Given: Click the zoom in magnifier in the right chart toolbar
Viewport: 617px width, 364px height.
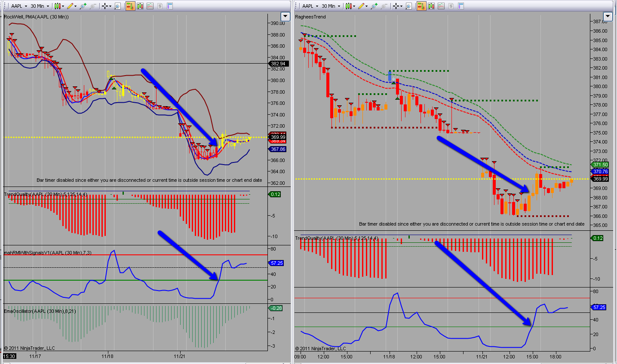Looking at the screenshot, I should coord(374,6).
